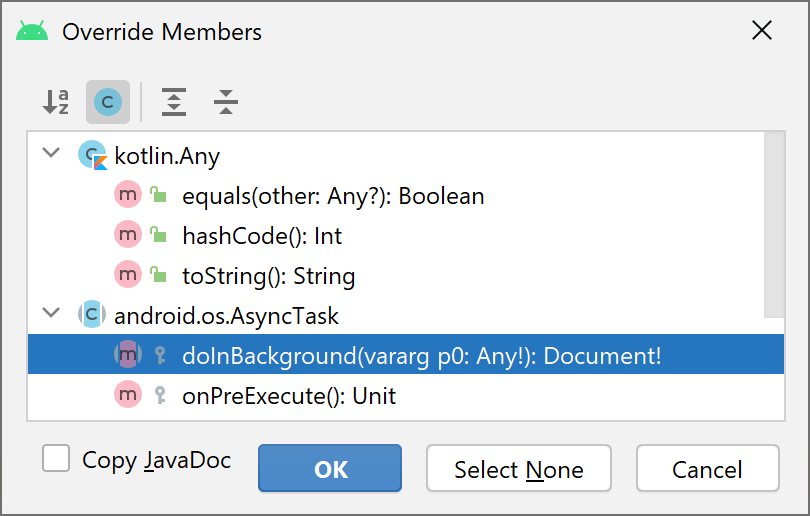Select the kotlin.Any row text
Image resolution: width=810 pixels, height=516 pixels.
pyautogui.click(x=167, y=156)
